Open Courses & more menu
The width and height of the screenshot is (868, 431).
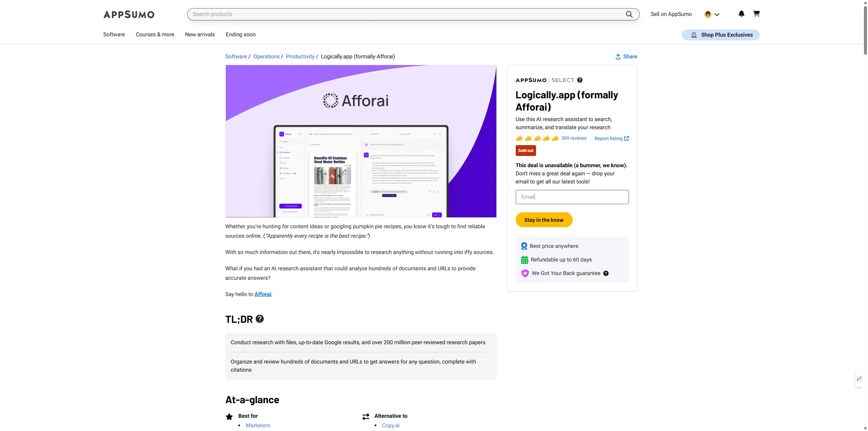(x=155, y=35)
